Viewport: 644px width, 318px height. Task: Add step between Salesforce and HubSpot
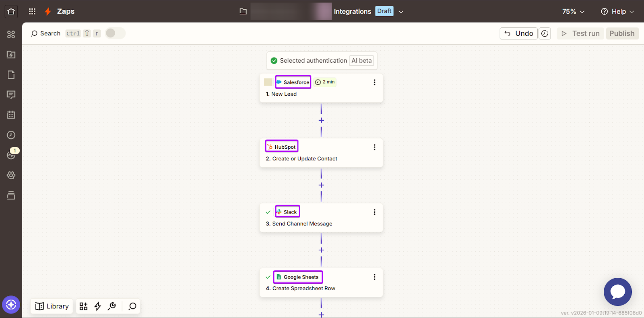coord(321,120)
